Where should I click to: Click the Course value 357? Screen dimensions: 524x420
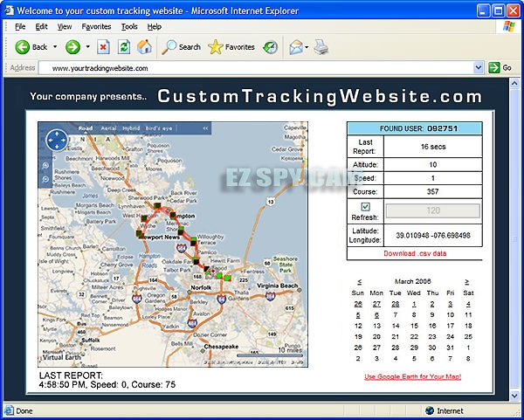point(433,192)
